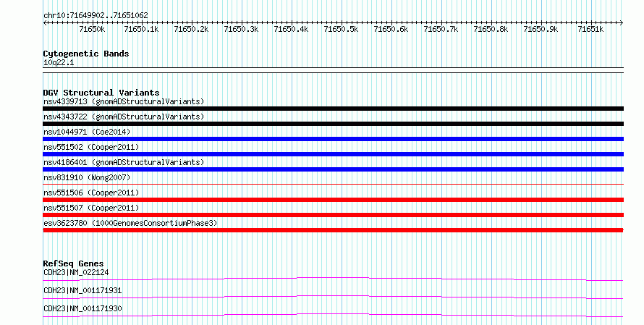Click the red bar under nsv551507

click(333, 215)
